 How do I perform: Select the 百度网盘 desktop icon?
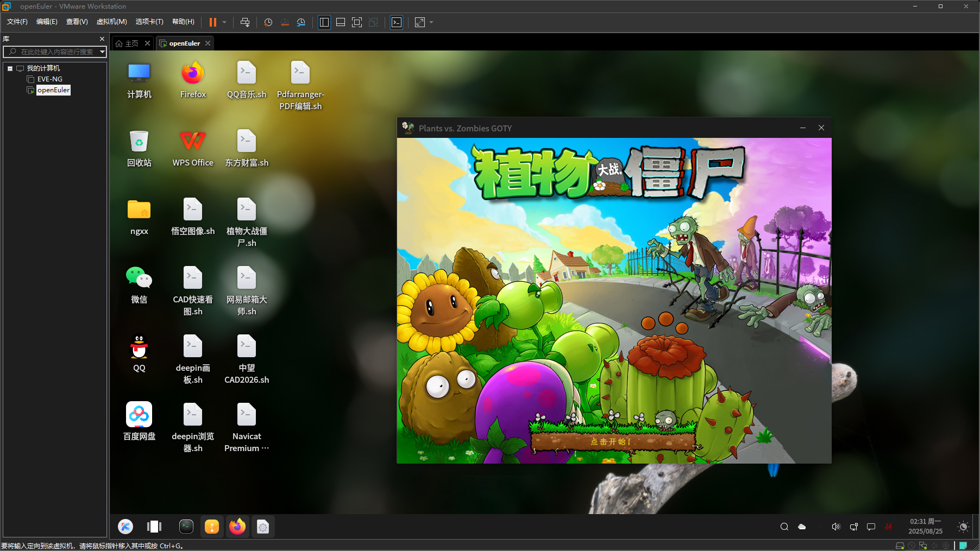coord(139,422)
